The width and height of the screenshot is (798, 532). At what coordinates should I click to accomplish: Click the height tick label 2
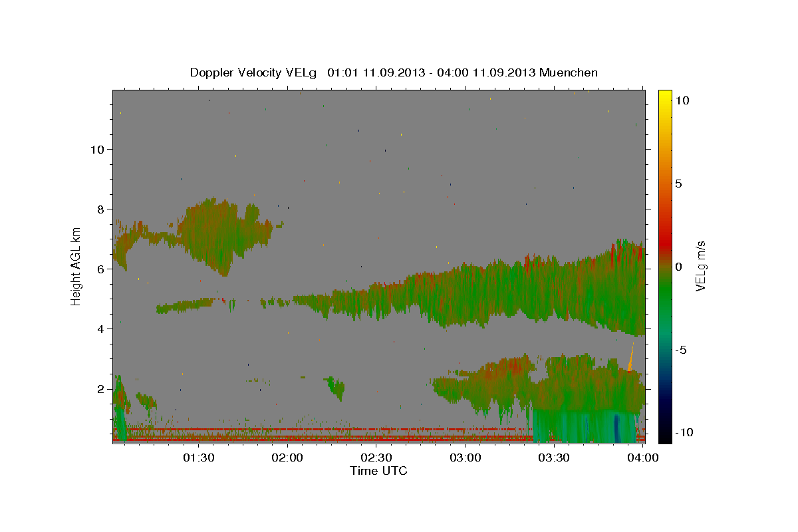click(100, 388)
